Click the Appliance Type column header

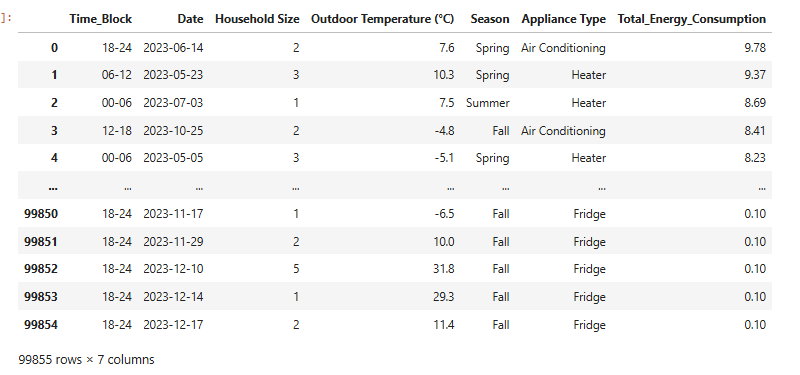coord(564,19)
